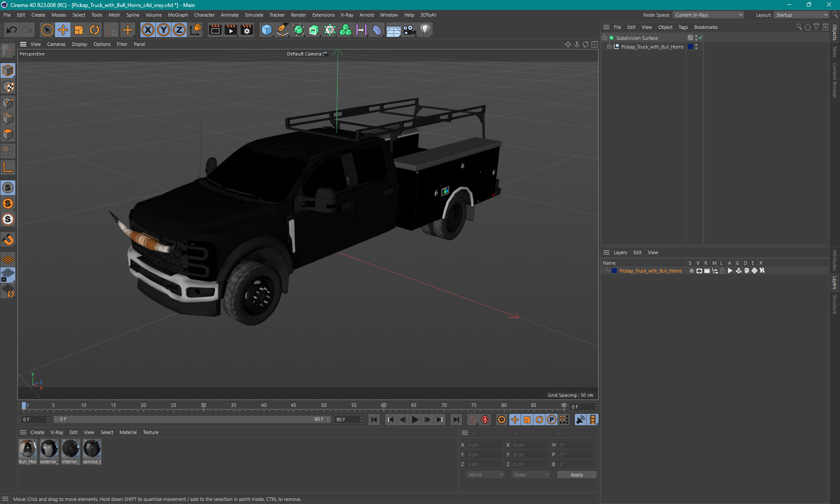Add a Volume Builder object
Viewport: 840px width, 504px height.
tap(346, 30)
